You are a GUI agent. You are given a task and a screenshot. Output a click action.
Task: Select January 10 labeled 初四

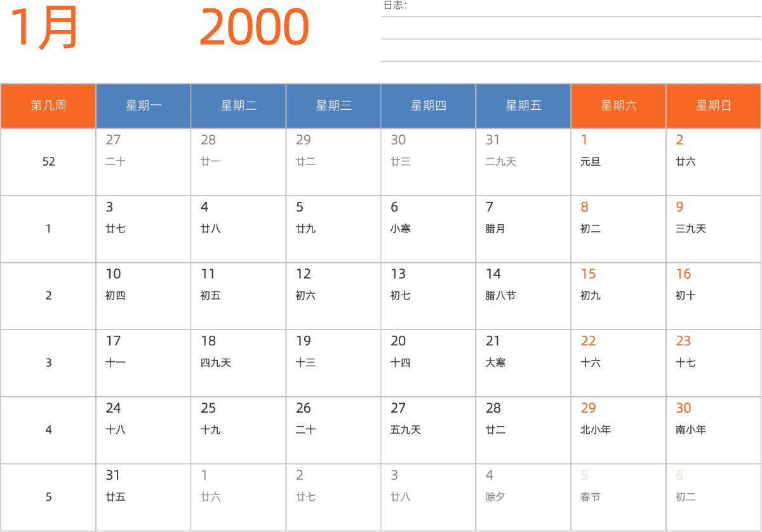[x=144, y=296]
